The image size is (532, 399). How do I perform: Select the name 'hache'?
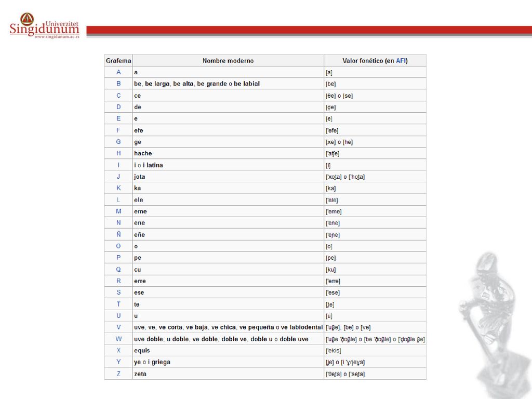pos(143,153)
